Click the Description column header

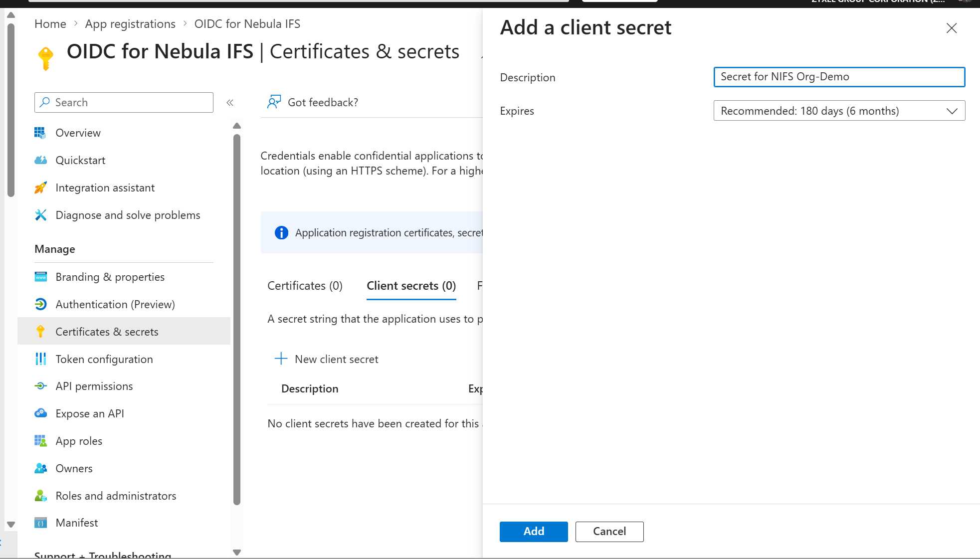pos(310,389)
